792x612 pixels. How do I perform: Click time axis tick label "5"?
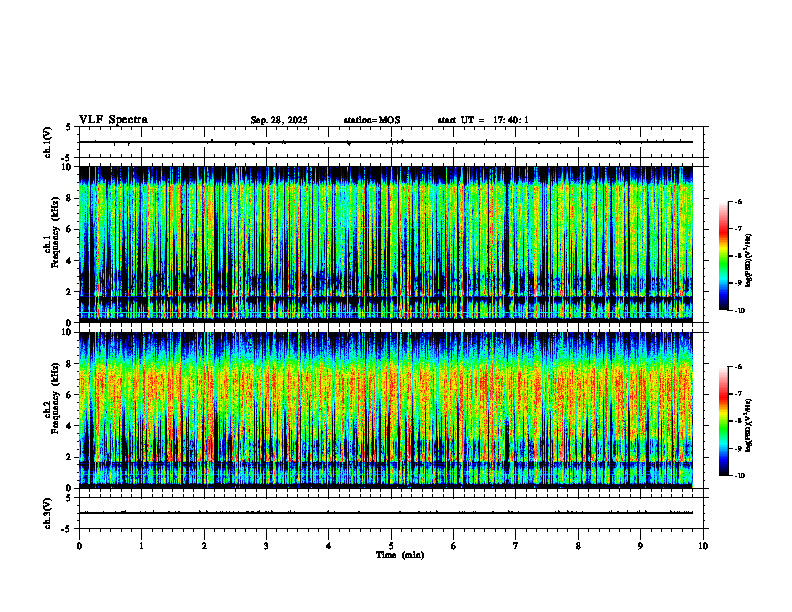[391, 546]
